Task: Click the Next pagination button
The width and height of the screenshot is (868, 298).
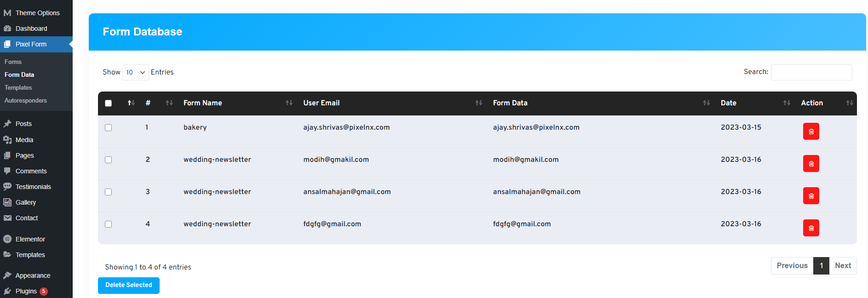Action: [842, 266]
